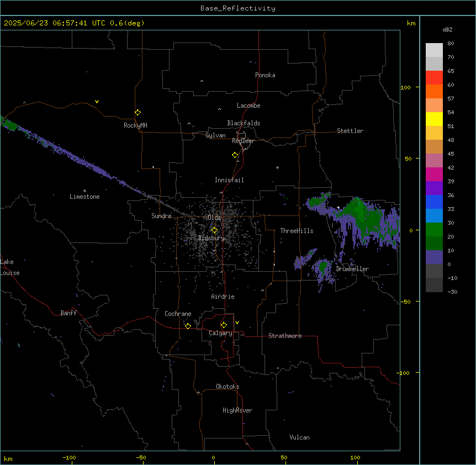Click the Sylvan label
The width and height of the screenshot is (476, 465).
pos(215,135)
